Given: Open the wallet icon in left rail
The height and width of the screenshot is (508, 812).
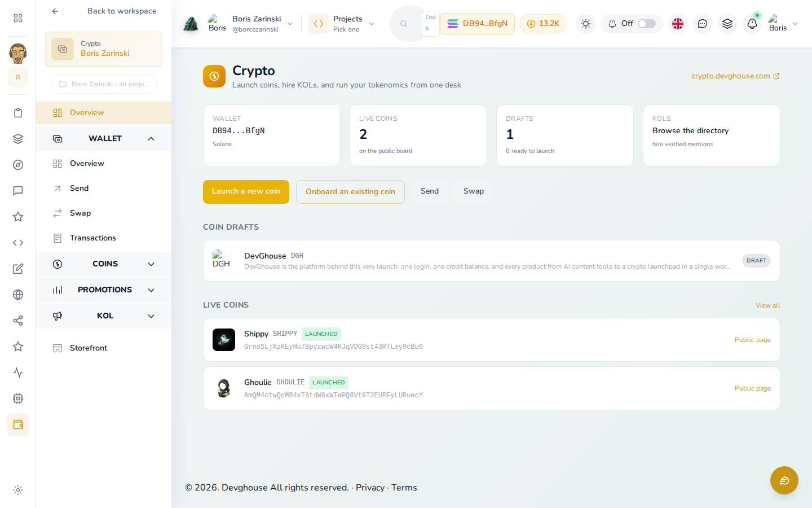Looking at the screenshot, I should click(x=18, y=424).
